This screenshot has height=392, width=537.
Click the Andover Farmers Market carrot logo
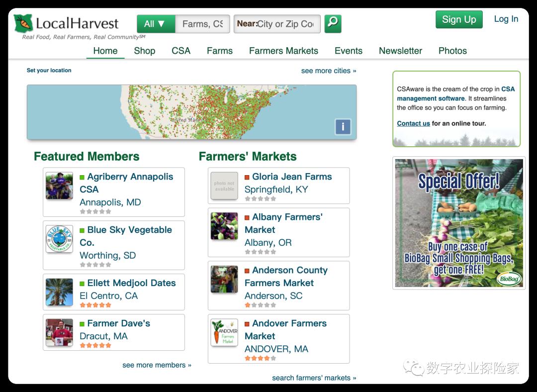pos(224,332)
